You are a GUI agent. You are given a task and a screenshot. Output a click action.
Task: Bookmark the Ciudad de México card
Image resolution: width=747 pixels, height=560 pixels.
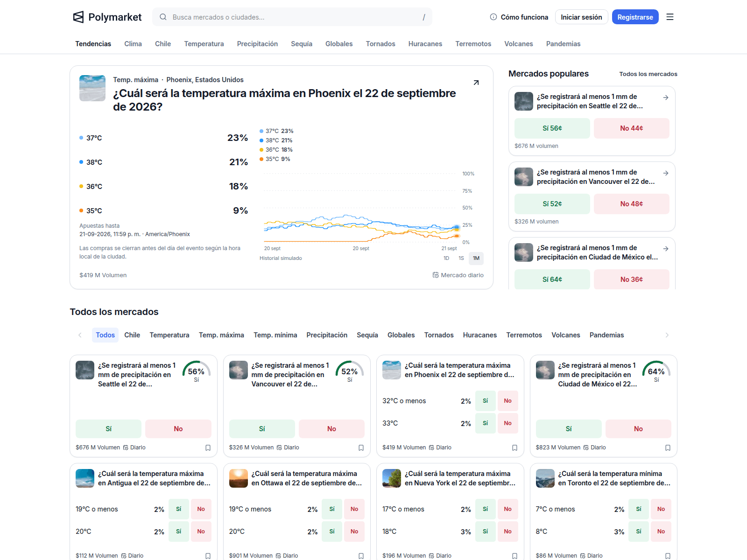[x=668, y=448]
